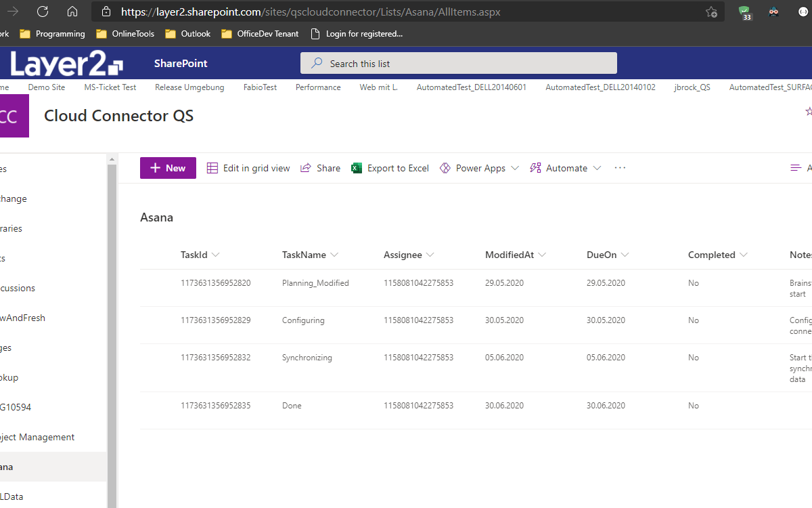Go to browser home page icon
This screenshot has width=812, height=508.
click(72, 12)
